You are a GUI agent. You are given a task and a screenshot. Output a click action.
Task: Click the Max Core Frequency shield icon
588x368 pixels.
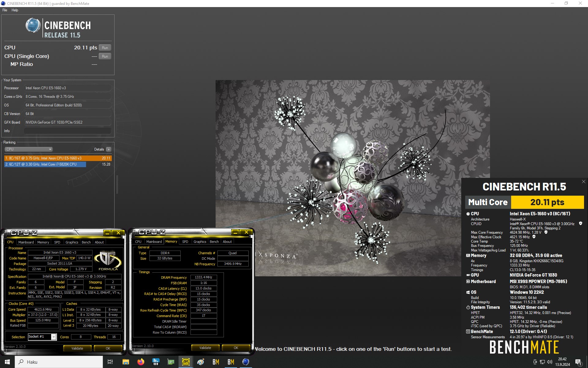point(546,232)
